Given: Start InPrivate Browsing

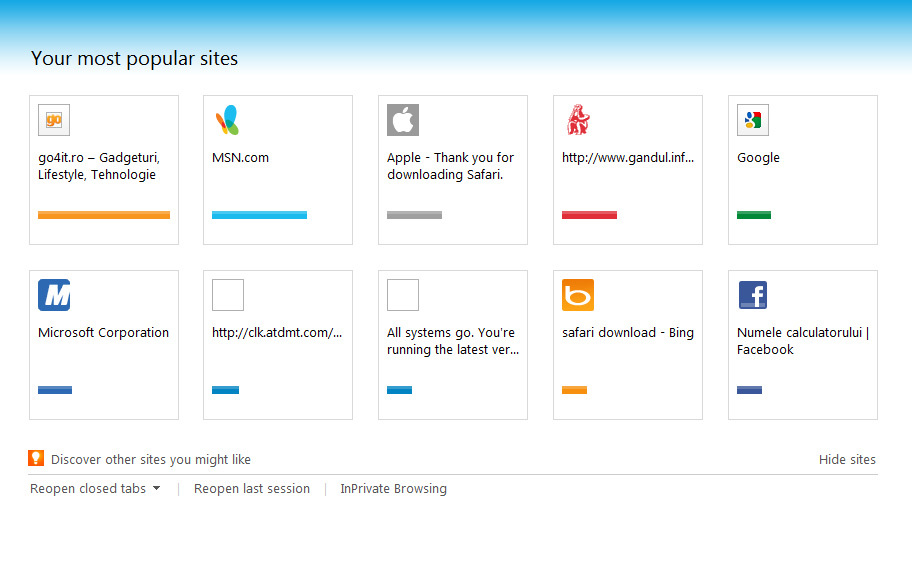Looking at the screenshot, I should tap(393, 489).
